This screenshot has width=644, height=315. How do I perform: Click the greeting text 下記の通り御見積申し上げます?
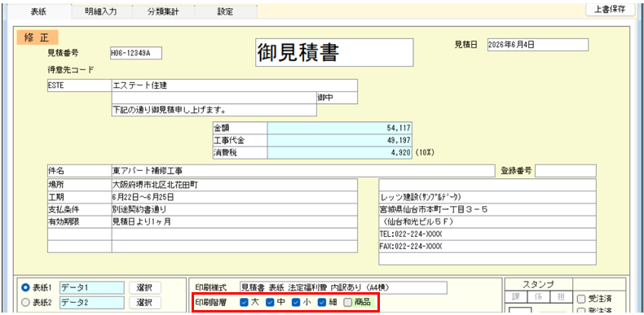click(x=214, y=111)
